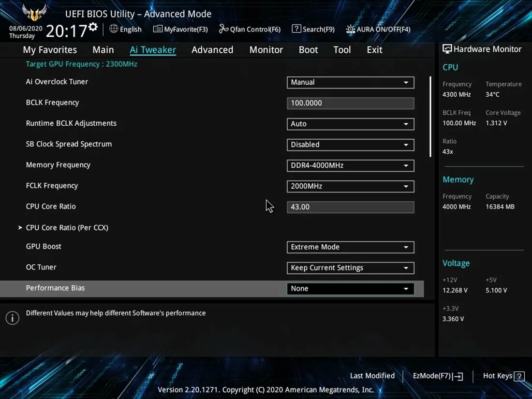Click the Ai Overclock Tuner label
Image resolution: width=532 pixels, height=399 pixels.
[x=57, y=82]
